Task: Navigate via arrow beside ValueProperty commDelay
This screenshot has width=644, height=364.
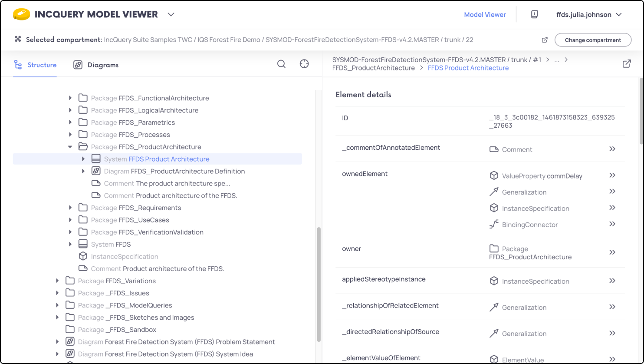Action: pyautogui.click(x=612, y=175)
